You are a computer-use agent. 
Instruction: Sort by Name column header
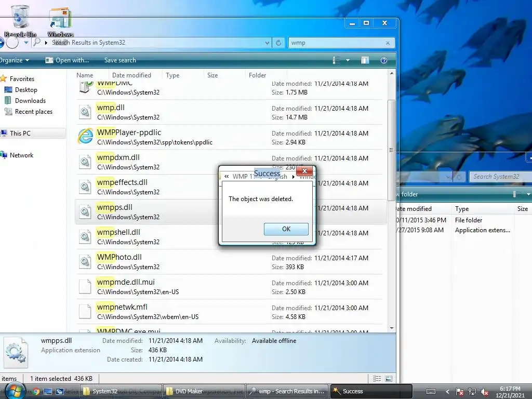[85, 75]
